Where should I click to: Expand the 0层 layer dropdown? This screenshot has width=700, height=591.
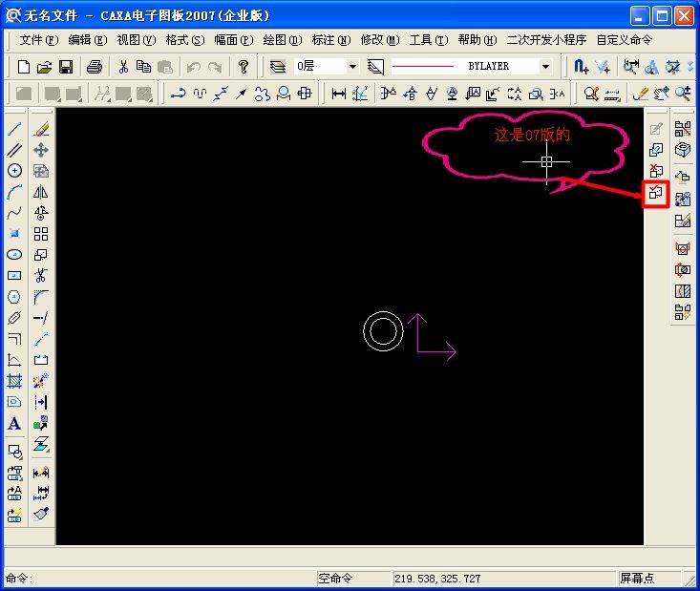point(352,67)
